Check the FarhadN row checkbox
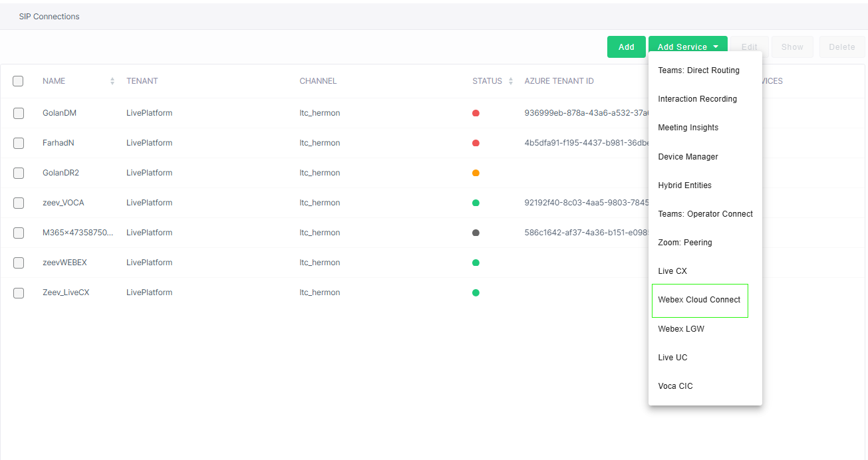Image resolution: width=868 pixels, height=460 pixels. coord(19,143)
